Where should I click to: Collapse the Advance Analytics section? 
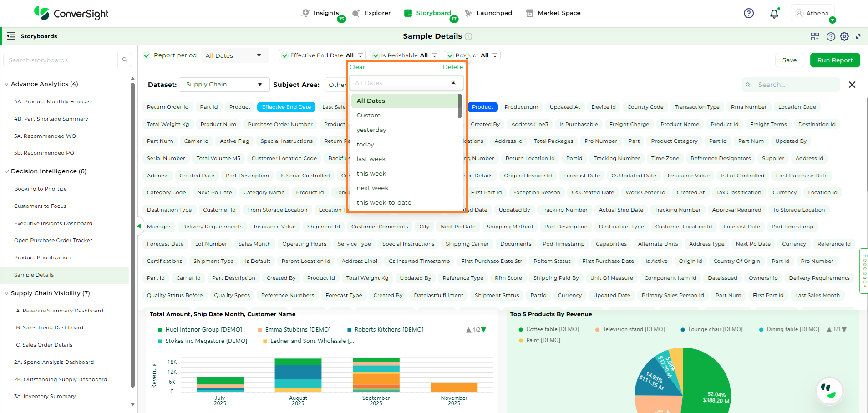6,84
